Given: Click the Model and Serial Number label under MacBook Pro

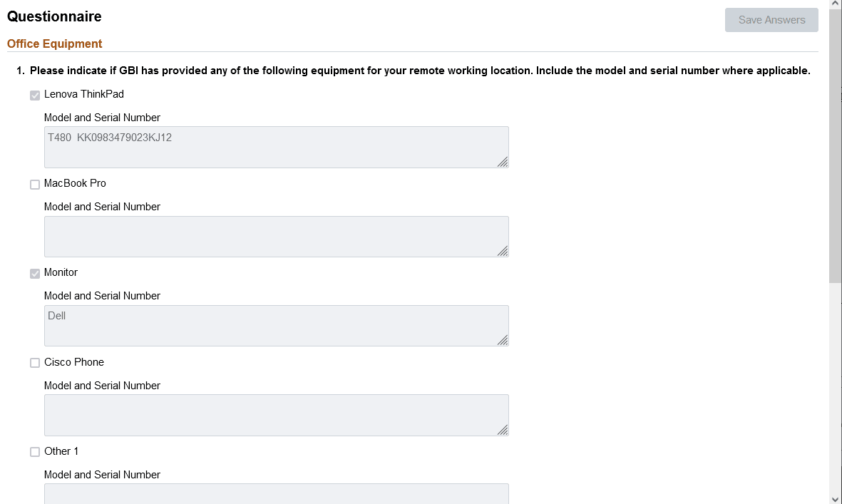Looking at the screenshot, I should coord(102,206).
